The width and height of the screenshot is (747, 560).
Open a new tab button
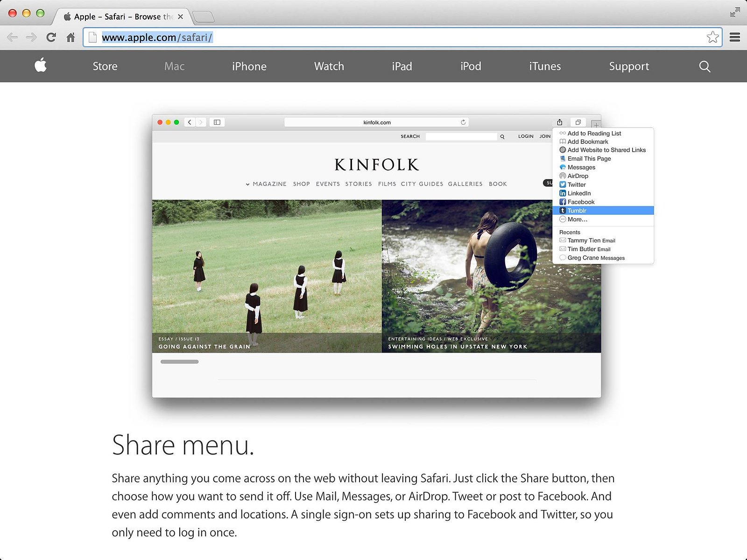tap(204, 17)
